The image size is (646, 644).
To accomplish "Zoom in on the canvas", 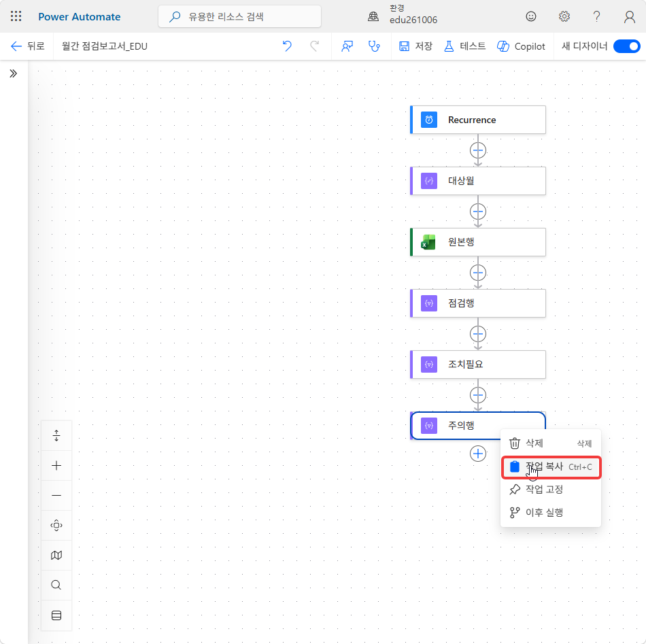I will pyautogui.click(x=56, y=466).
